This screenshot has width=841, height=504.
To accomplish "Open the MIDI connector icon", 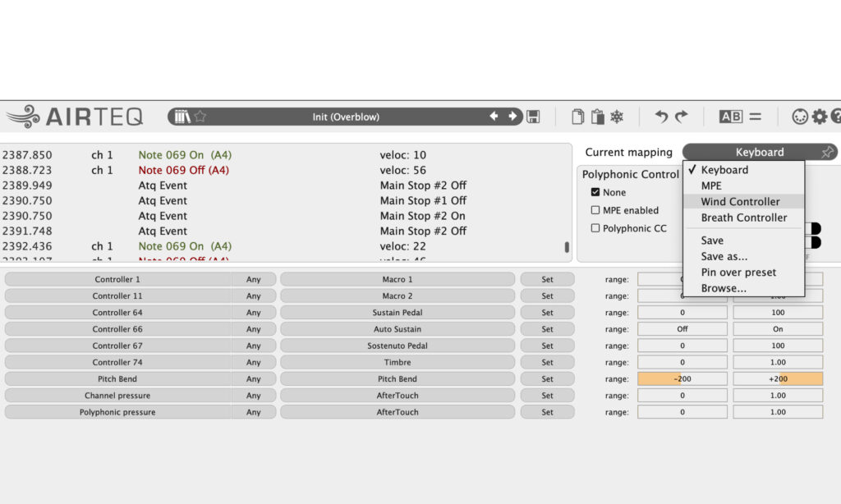I will (800, 117).
